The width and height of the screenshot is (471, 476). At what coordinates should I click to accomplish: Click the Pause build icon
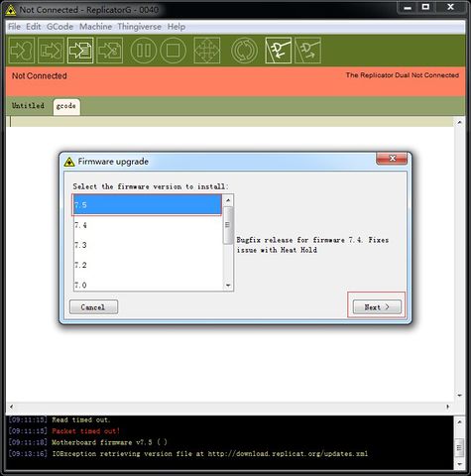[144, 51]
